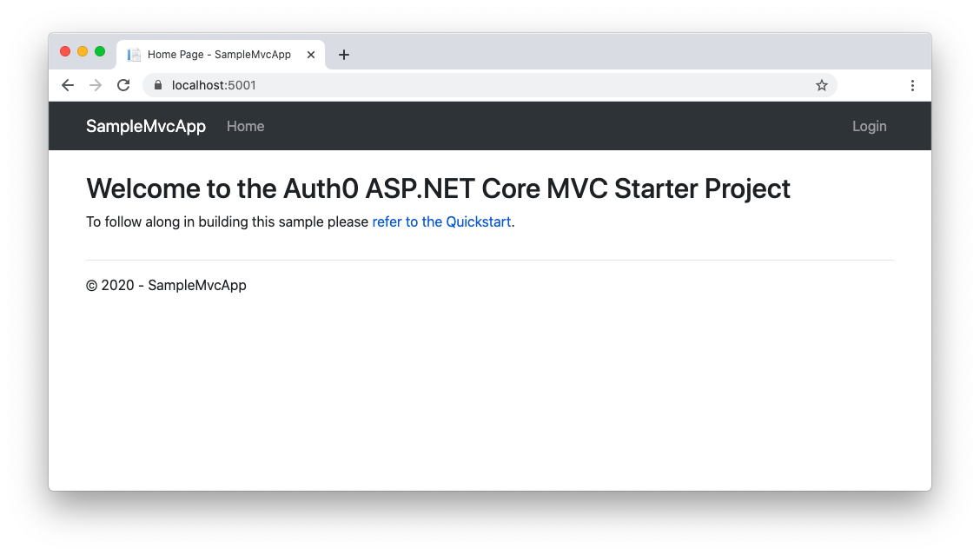Click the © 2020 - SampleMvcApp footer text
980x555 pixels.
pos(166,285)
